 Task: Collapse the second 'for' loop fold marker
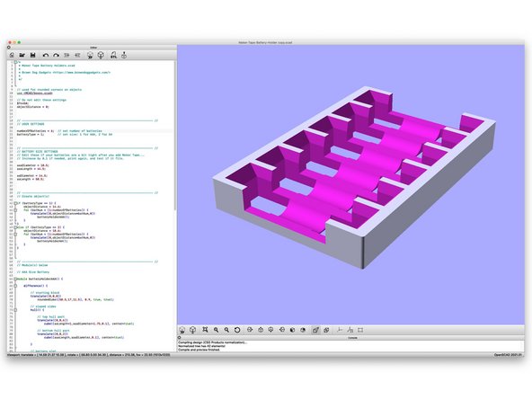[x=15, y=235]
